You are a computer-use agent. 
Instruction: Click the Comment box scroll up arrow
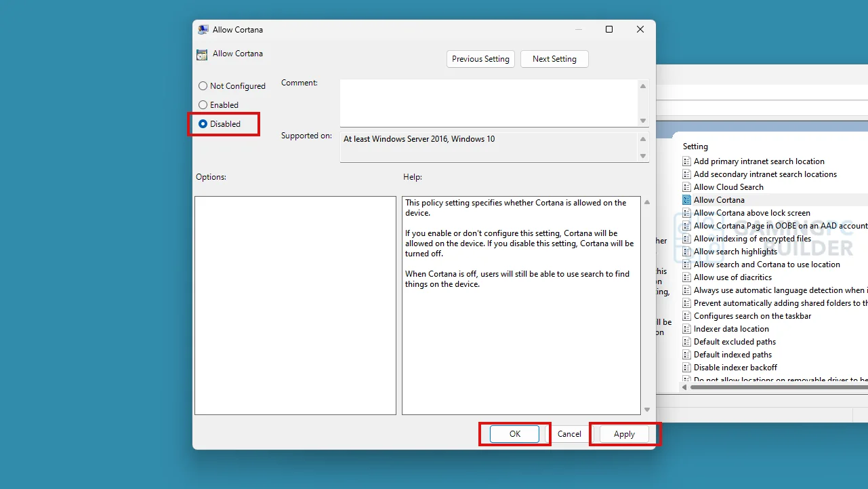tap(643, 86)
